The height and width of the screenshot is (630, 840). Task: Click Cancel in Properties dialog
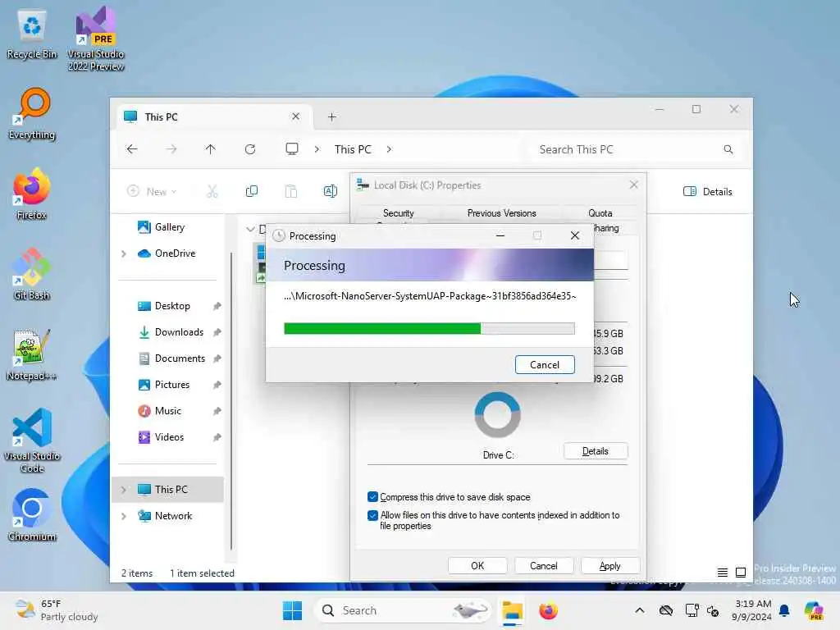tap(544, 566)
